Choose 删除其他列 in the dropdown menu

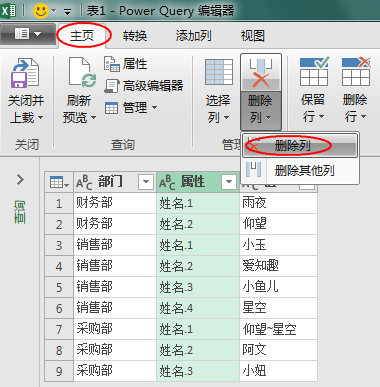tap(300, 170)
